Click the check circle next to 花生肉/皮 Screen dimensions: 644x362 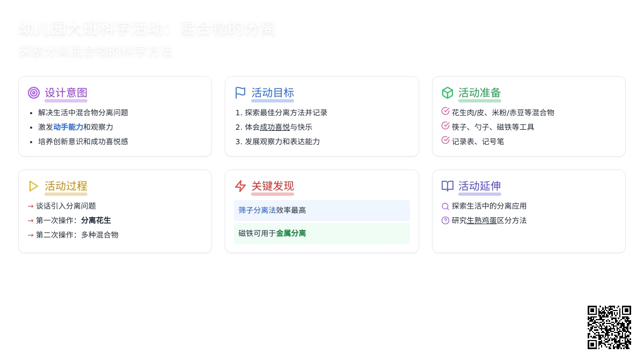[445, 112]
